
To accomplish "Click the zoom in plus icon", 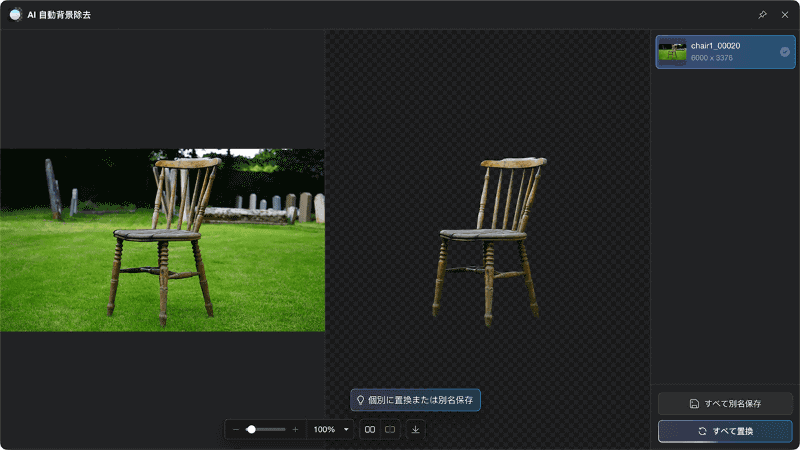I will [295, 430].
